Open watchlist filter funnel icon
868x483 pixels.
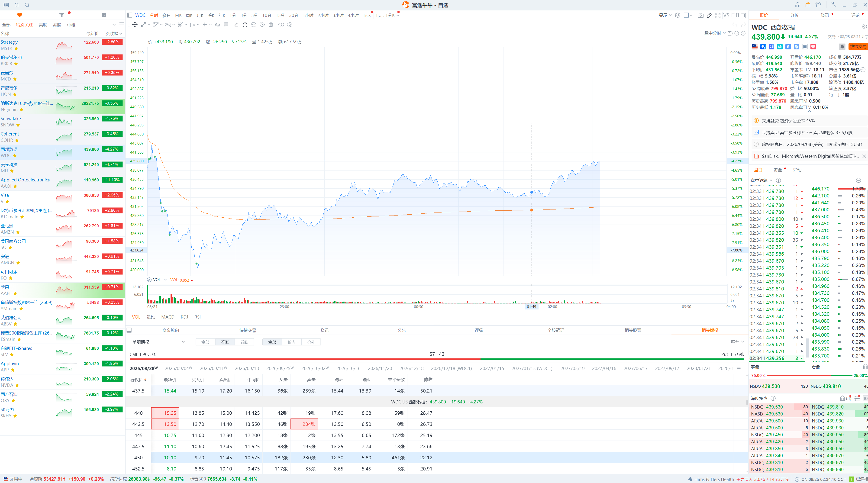(62, 15)
